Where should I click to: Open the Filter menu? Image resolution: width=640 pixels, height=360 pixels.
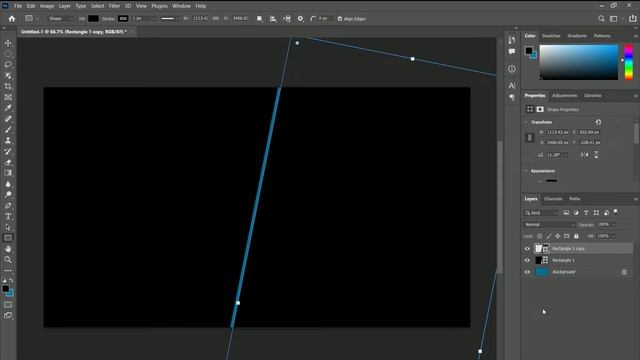[x=114, y=6]
